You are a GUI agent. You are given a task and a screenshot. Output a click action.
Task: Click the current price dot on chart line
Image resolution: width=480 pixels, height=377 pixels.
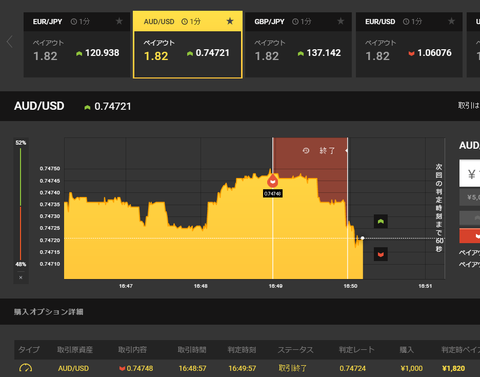pyautogui.click(x=363, y=238)
